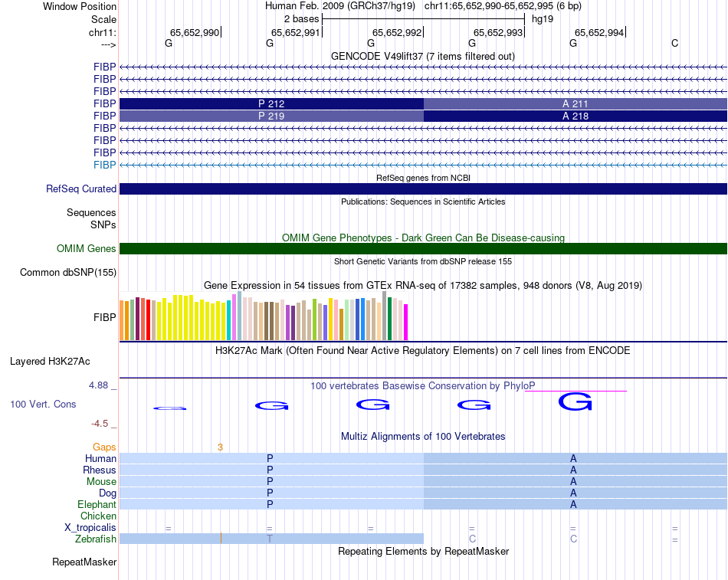The width and height of the screenshot is (728, 580).
Task: Click the P in the Human alignment row
Action: click(270, 459)
